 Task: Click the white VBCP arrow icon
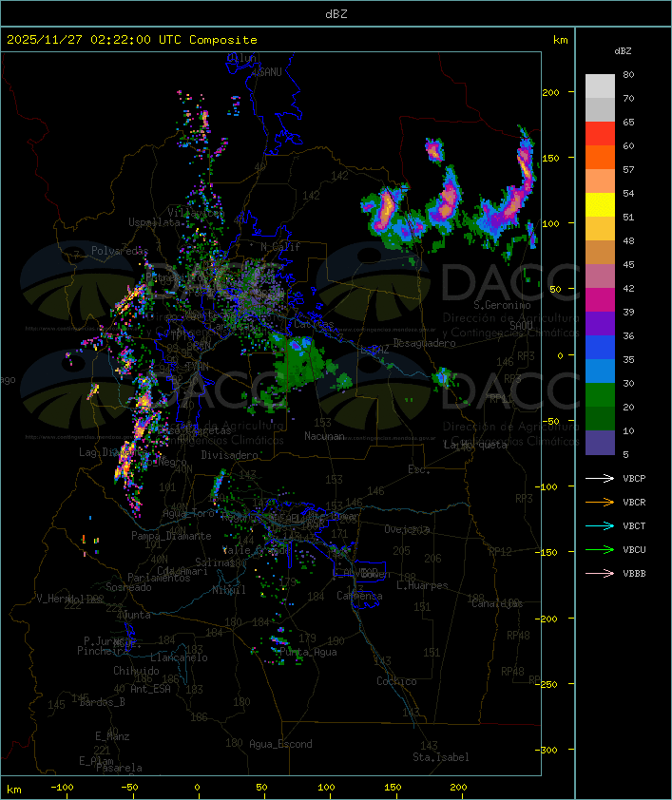coord(600,478)
